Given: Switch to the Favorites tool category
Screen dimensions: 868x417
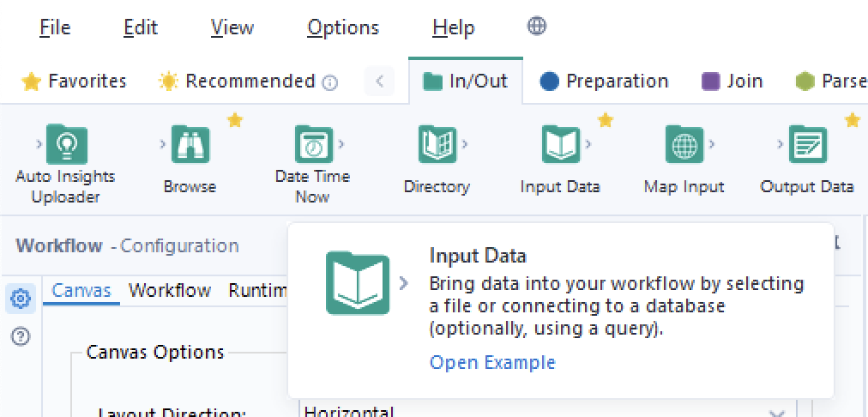Looking at the screenshot, I should pos(74,82).
